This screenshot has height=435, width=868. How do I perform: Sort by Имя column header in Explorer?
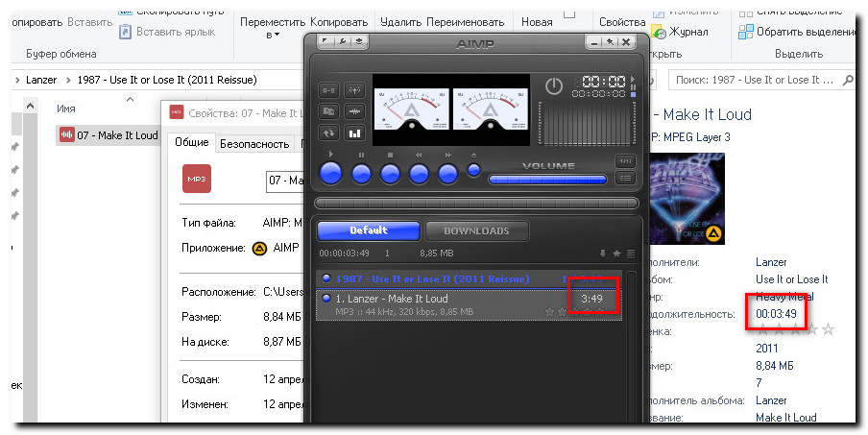tap(66, 109)
